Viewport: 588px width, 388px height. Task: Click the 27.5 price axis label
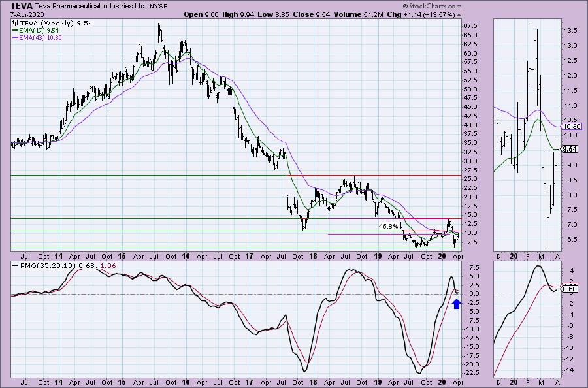click(x=470, y=170)
